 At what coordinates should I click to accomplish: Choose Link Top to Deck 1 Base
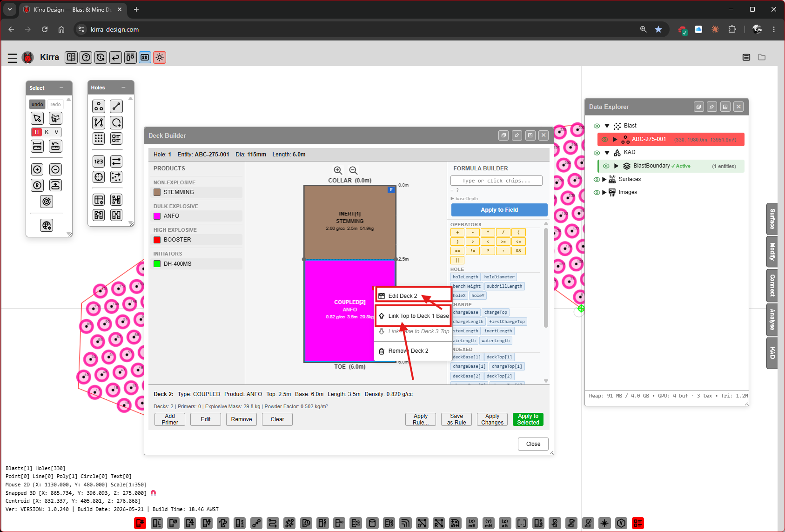point(413,316)
